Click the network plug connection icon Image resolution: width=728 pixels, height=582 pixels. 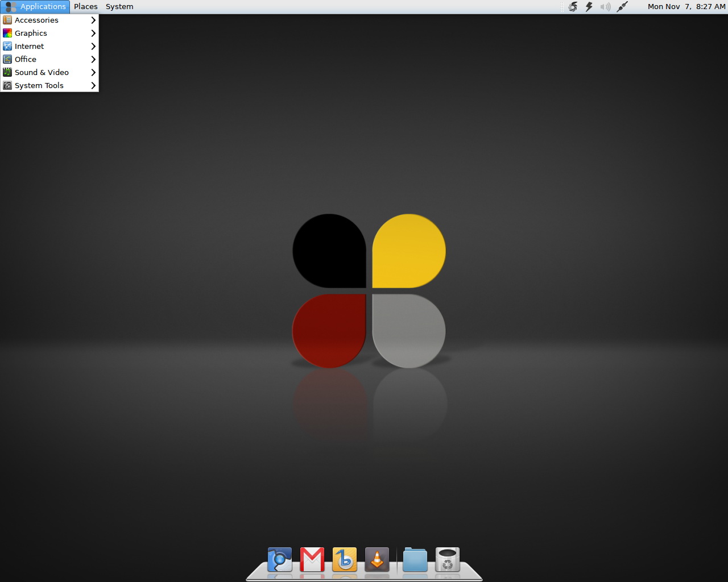622,7
